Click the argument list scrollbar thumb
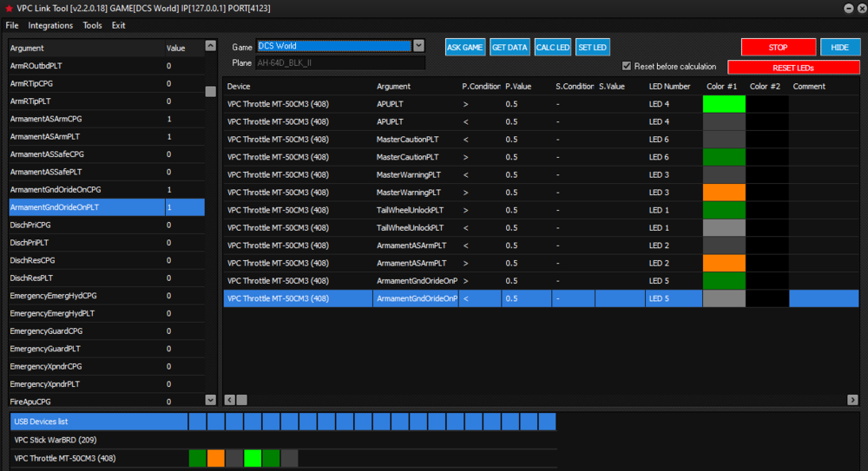Screen dimensions: 868x471 pyautogui.click(x=210, y=92)
